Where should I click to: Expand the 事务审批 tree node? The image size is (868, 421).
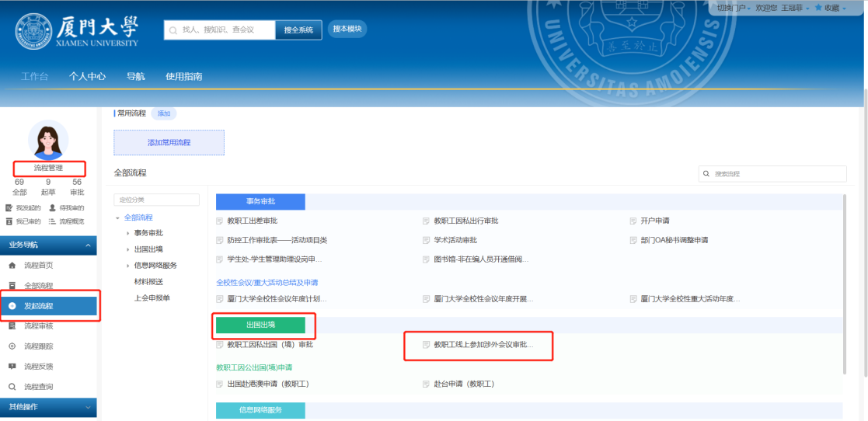(128, 233)
